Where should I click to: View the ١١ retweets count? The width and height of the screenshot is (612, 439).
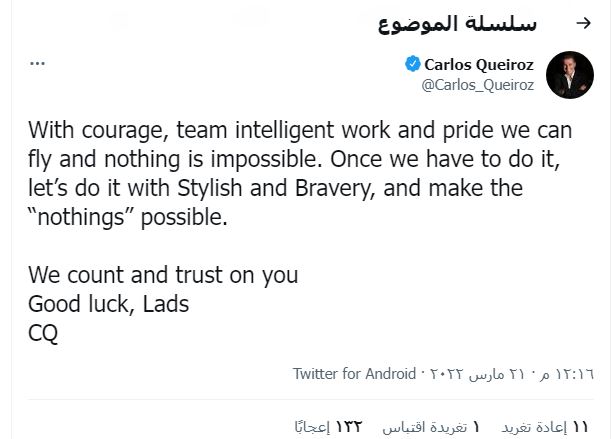pyautogui.click(x=580, y=427)
